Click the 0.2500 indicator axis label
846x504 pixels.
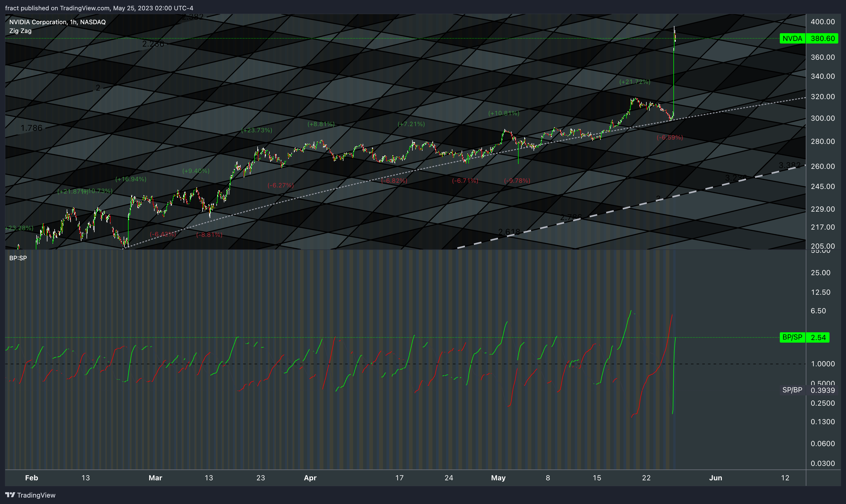(x=823, y=403)
